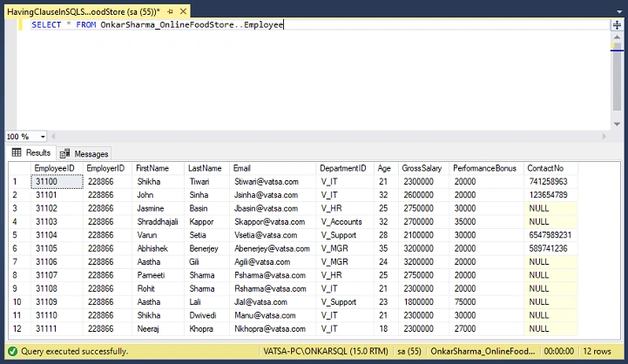This screenshot has height=364, width=628.
Task: Open the active files dropdown arrow
Action: tap(619, 12)
